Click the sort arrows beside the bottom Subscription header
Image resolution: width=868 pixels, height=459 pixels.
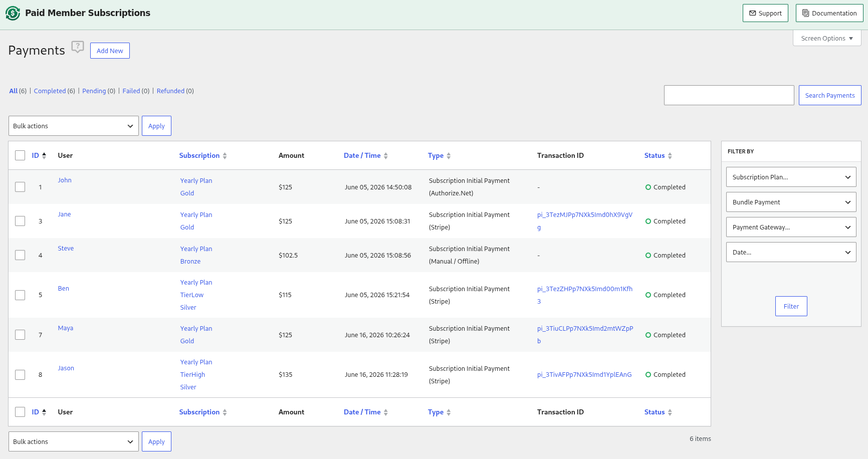click(225, 412)
